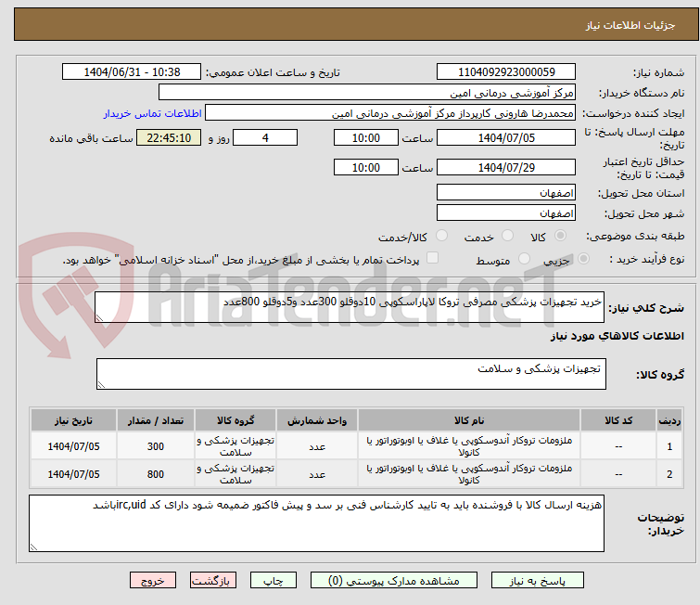Click the کد کالا column header
Viewport: 700px width, 605px height.
(x=618, y=420)
